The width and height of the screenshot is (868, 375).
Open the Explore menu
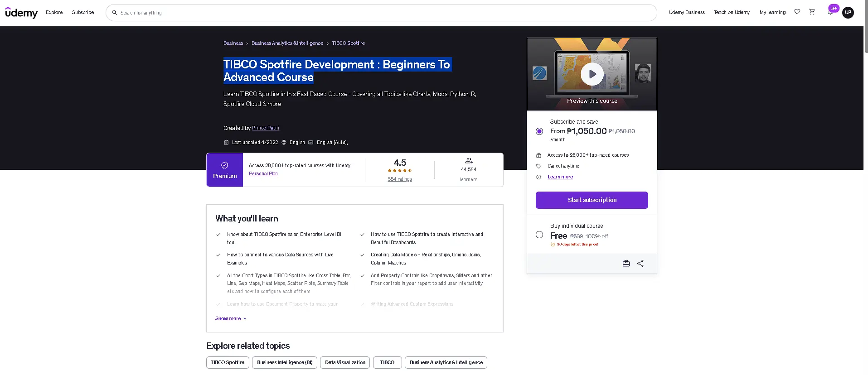(x=54, y=12)
